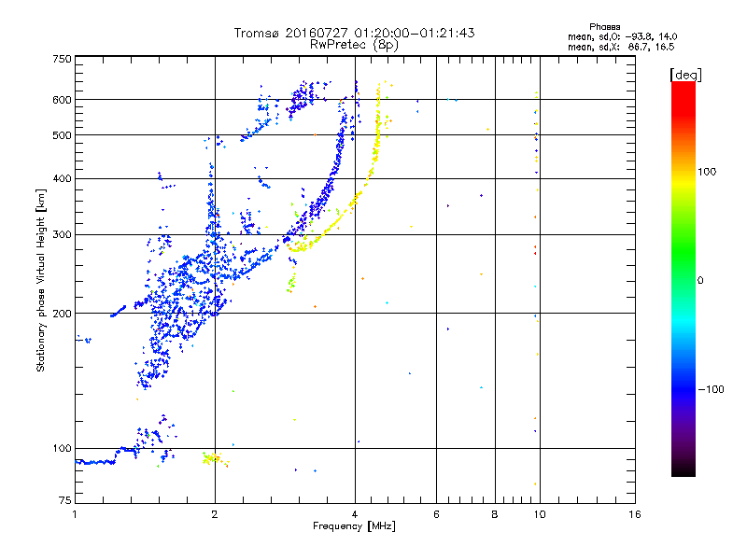
Task: Click the phase colorbar gradient
Action: [684, 279]
